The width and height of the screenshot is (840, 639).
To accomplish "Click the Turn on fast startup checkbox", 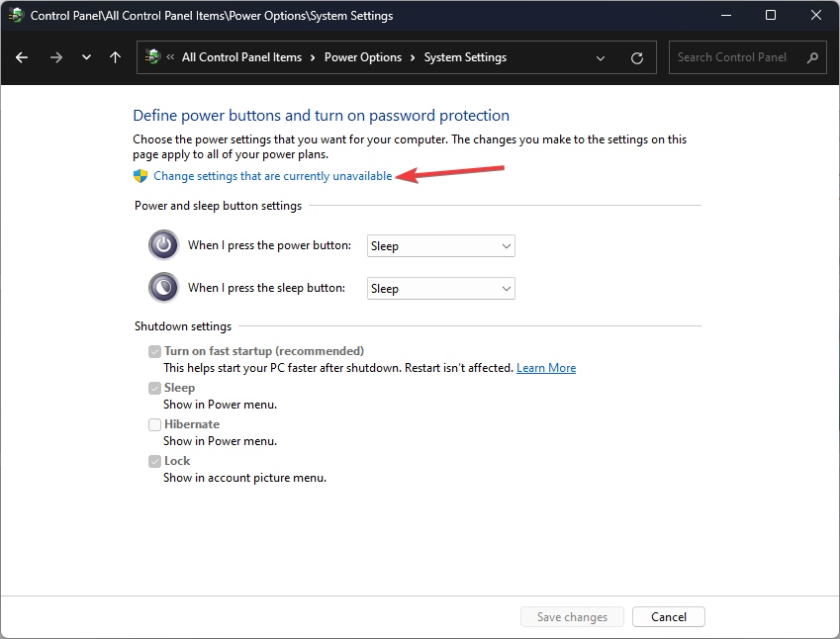I will pos(154,350).
